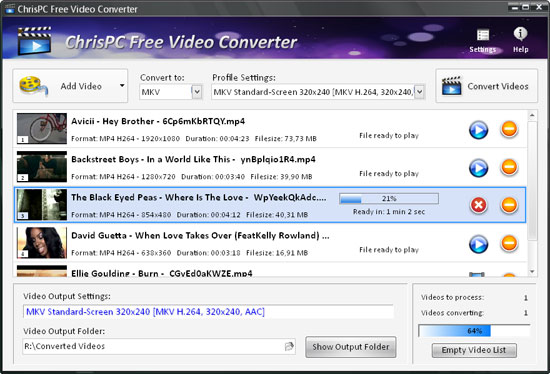This screenshot has width=550, height=375.
Task: Select the David Guetta video thumbnail
Action: tap(42, 243)
